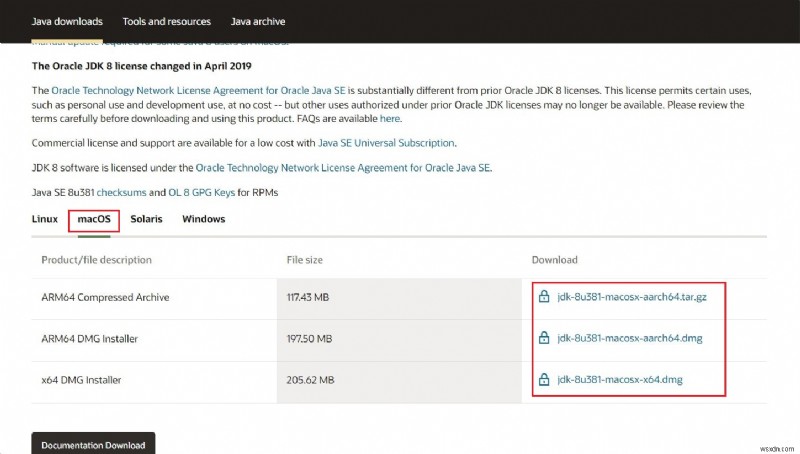The height and width of the screenshot is (454, 800).
Task: Open the OL 8 GPG Keys link
Action: click(202, 192)
